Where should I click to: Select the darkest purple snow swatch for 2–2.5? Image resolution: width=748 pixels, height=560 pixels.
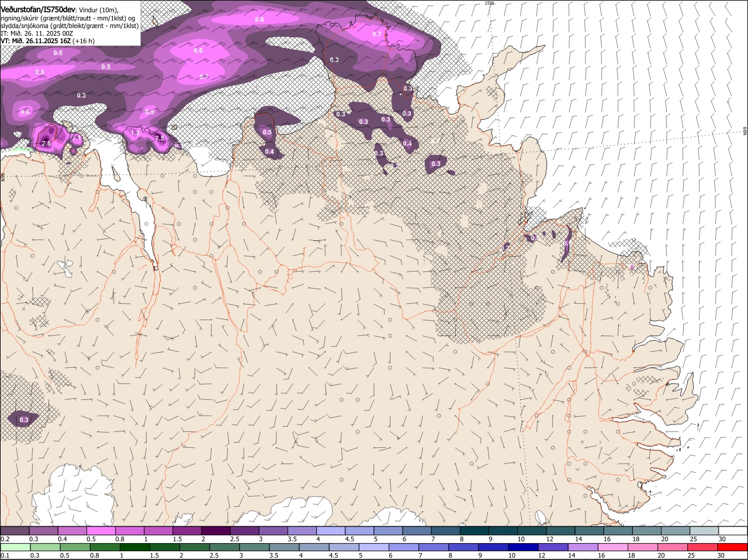coord(216,531)
